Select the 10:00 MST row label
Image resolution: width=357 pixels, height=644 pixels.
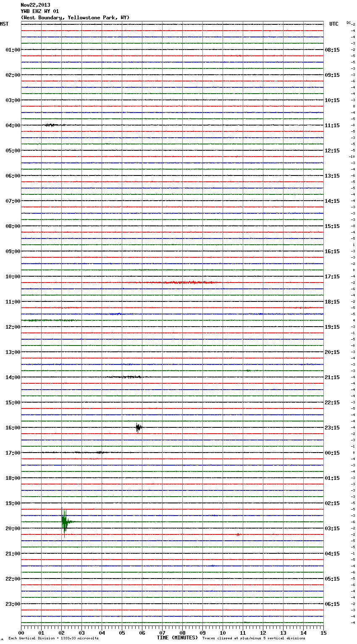coord(13,277)
